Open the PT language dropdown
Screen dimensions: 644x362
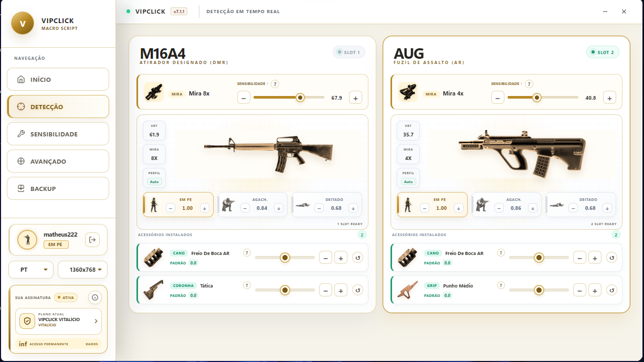coord(31,270)
